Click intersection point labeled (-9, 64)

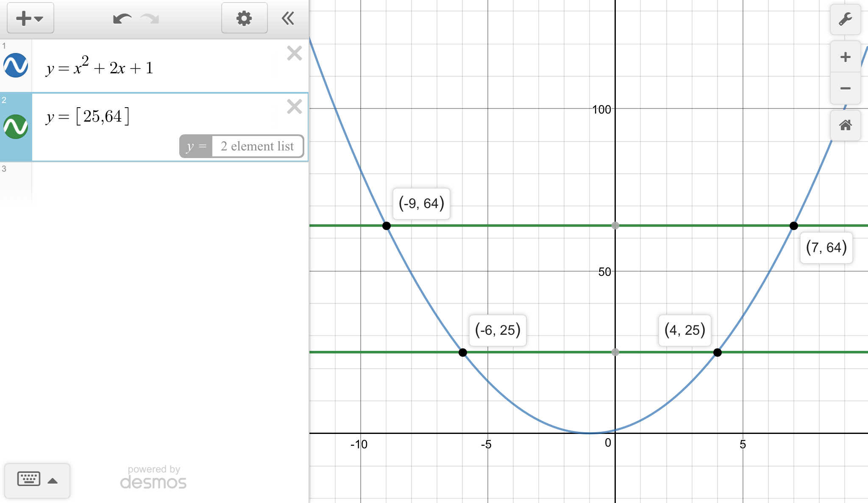point(387,226)
